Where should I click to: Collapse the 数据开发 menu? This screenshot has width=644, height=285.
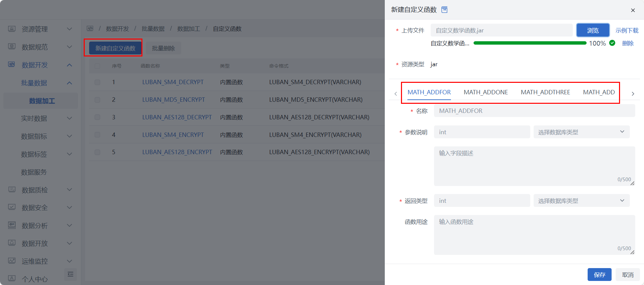(69, 65)
